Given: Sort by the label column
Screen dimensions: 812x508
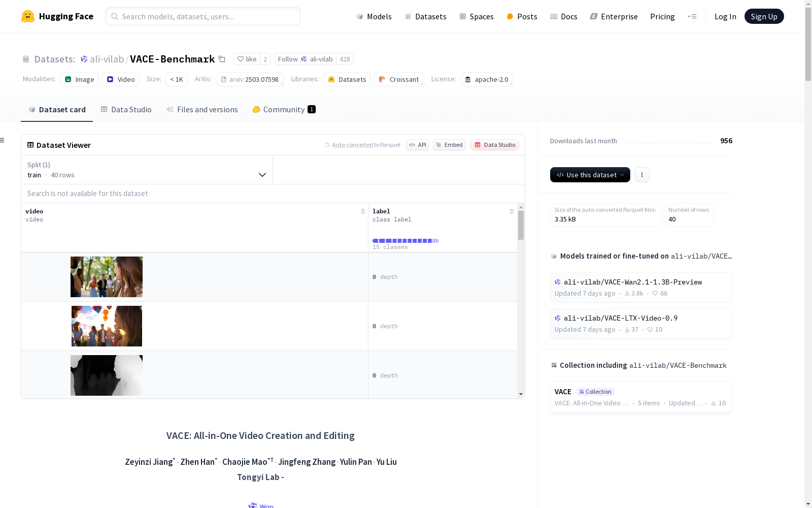Looking at the screenshot, I should click(512, 211).
